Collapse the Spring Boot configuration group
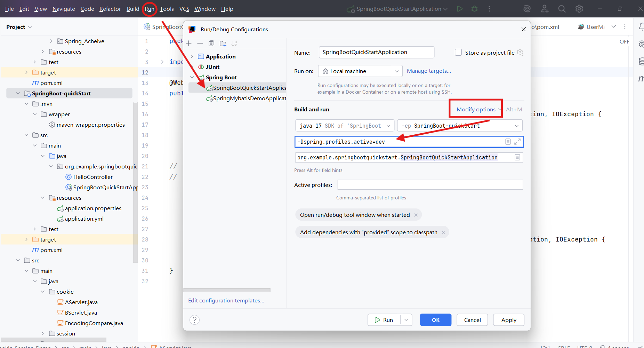 pos(192,77)
